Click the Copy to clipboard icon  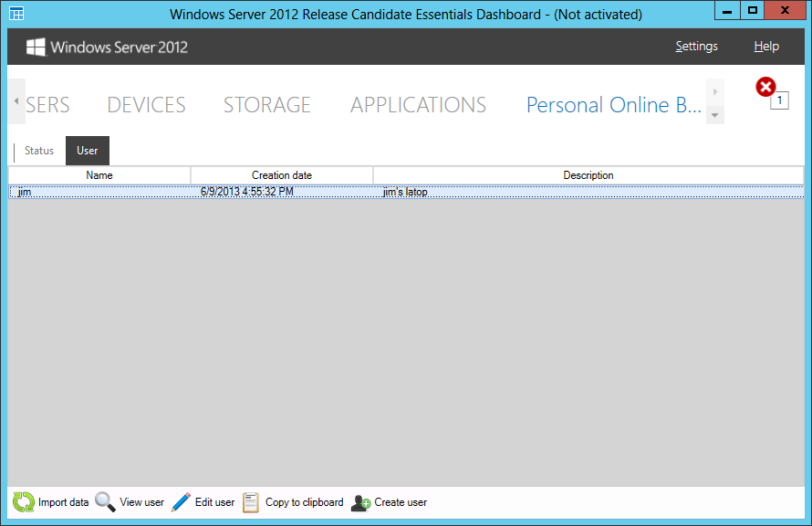coord(251,502)
